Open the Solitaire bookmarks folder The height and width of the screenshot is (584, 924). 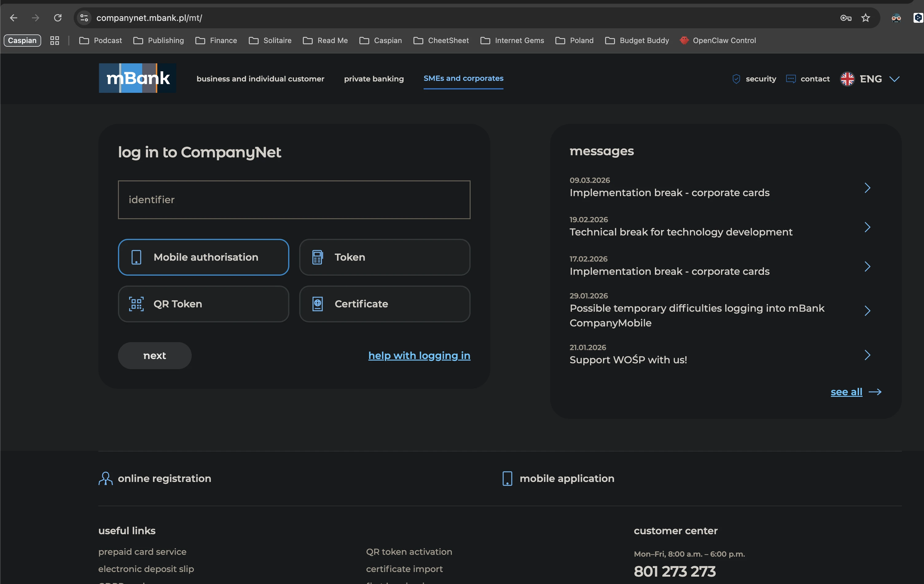(x=270, y=40)
